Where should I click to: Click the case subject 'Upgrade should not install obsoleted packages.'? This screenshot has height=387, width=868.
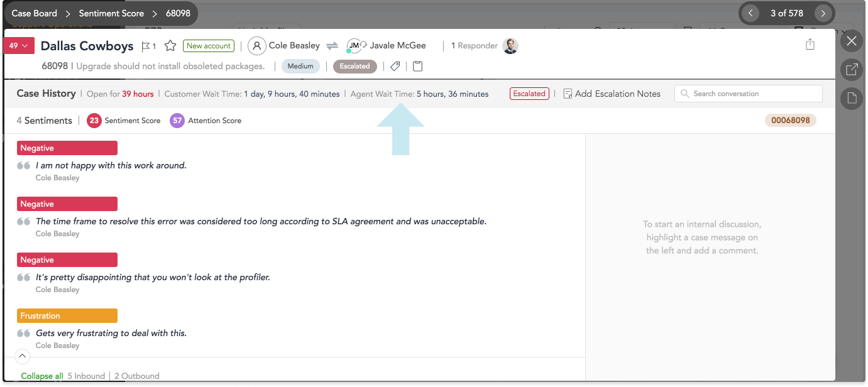[x=171, y=66]
